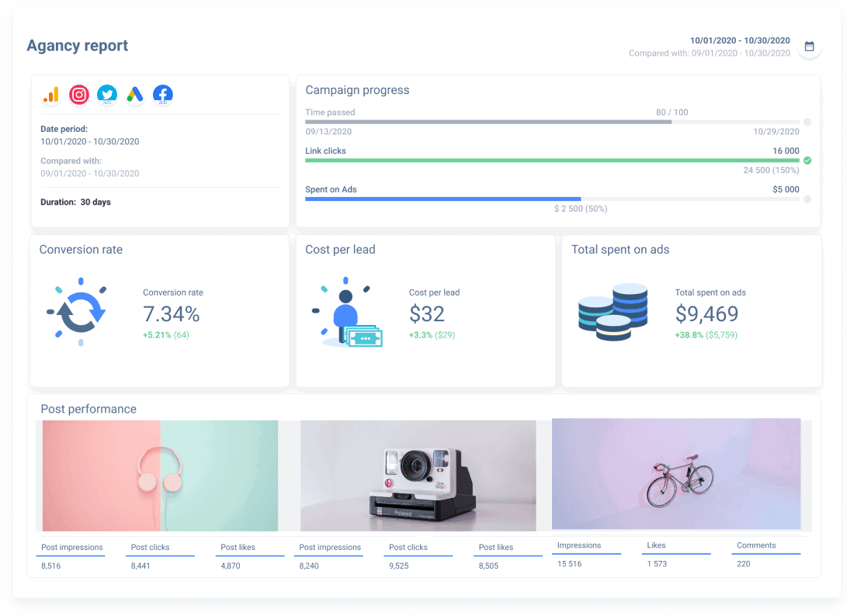Click the coin stacks illustration on Total spent
854x616 pixels.
click(x=613, y=312)
